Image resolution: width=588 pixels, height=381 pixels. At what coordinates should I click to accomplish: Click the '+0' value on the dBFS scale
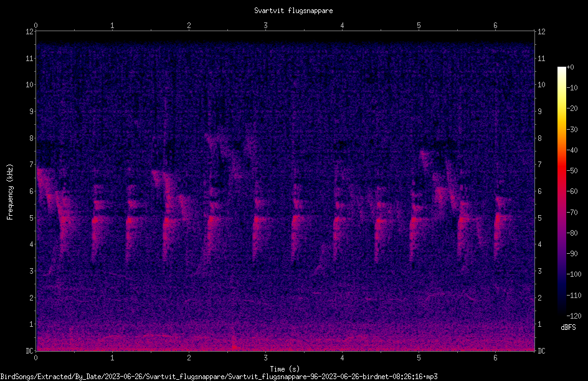570,67
